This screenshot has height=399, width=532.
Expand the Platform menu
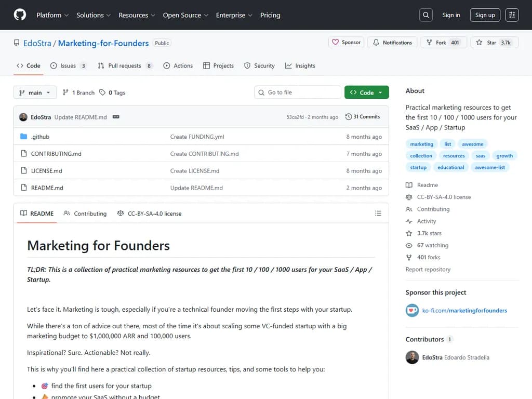pos(52,15)
